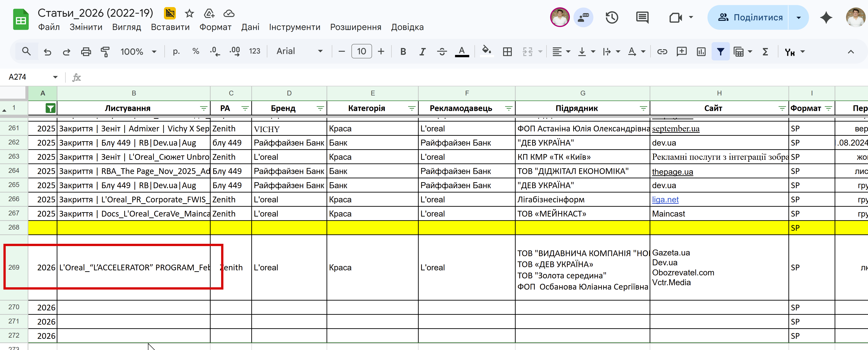Screen dimensions: 868x350
Task: Click the Gemini sparkle icon
Action: pos(826,18)
